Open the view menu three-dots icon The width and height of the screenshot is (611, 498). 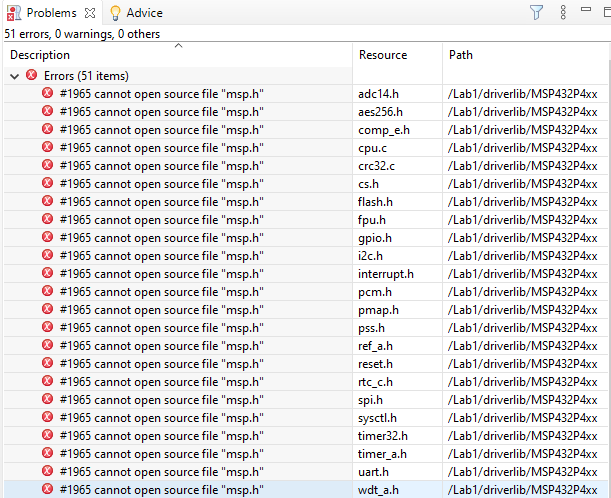(563, 13)
